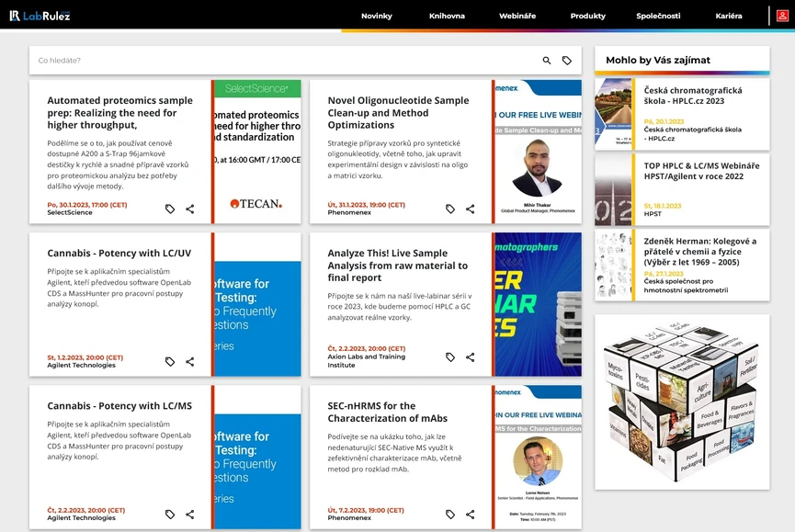Click 'Phenomenex' organizer under Oligonucleotide webinar
This screenshot has height=532, width=795.
tap(349, 213)
